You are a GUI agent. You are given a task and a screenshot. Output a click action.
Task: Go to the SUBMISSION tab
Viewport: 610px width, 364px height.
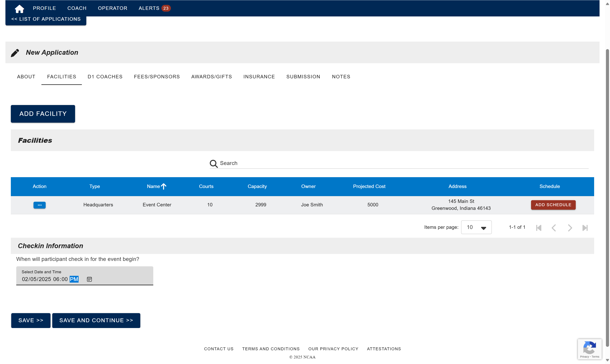(303, 77)
